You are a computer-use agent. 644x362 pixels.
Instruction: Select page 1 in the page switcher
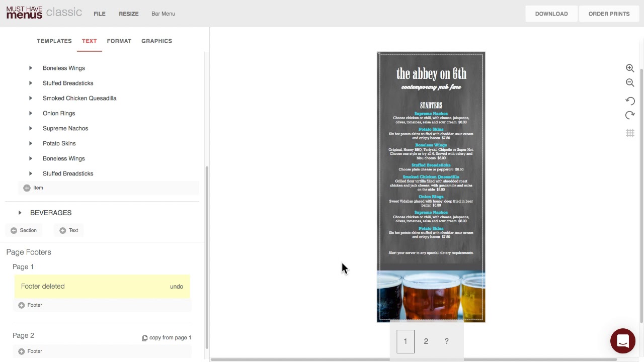[406, 341]
